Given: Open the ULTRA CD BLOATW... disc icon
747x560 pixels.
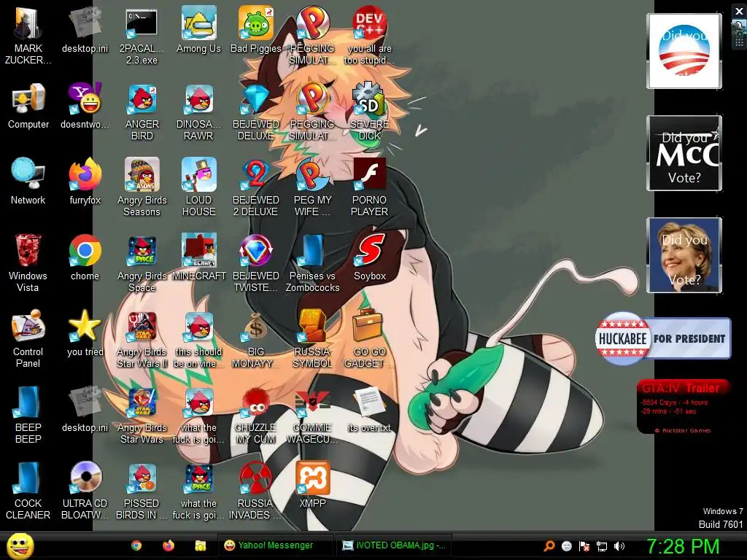Looking at the screenshot, I should [85, 491].
